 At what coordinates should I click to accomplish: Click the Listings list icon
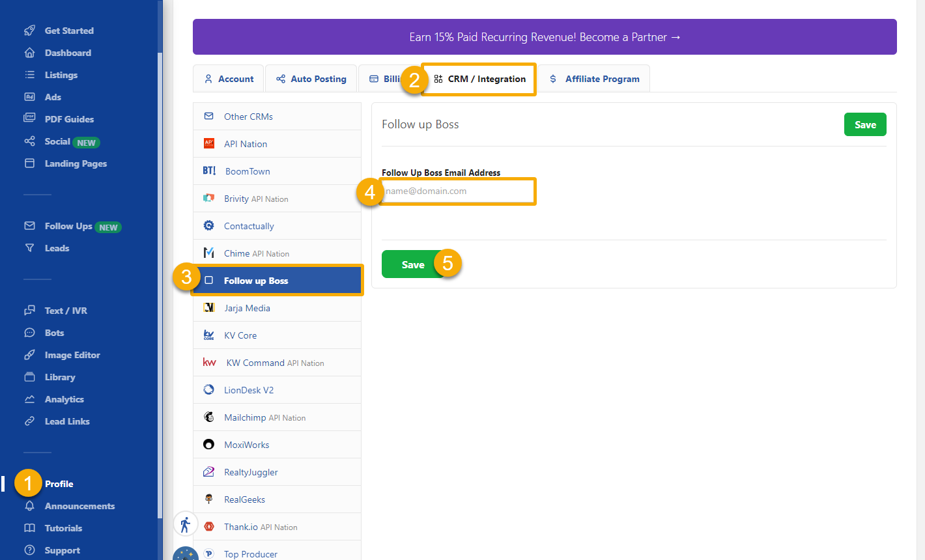point(29,75)
